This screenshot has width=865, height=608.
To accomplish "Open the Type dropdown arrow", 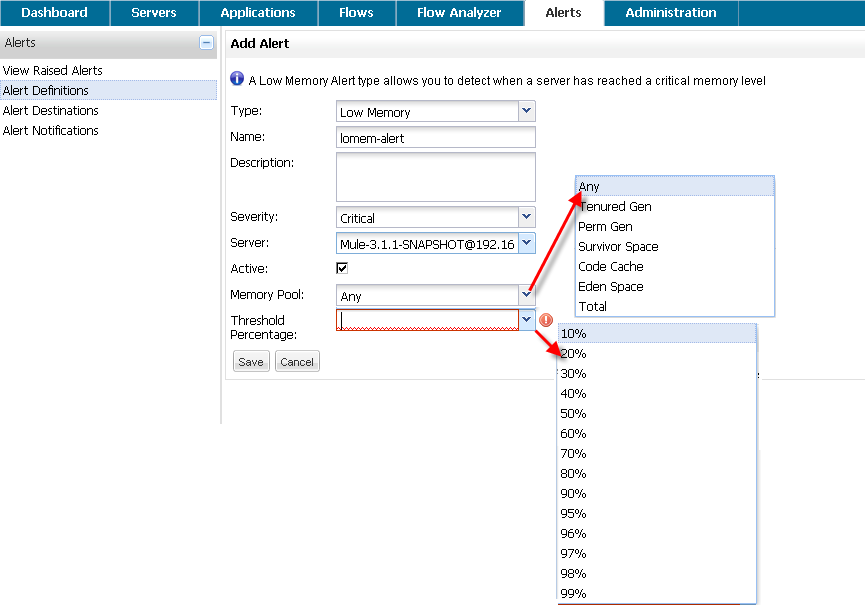I will pos(527,112).
